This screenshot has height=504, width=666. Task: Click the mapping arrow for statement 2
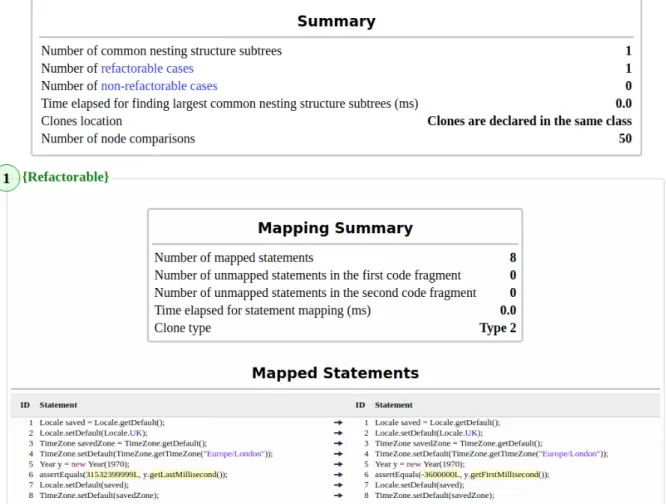coord(338,433)
